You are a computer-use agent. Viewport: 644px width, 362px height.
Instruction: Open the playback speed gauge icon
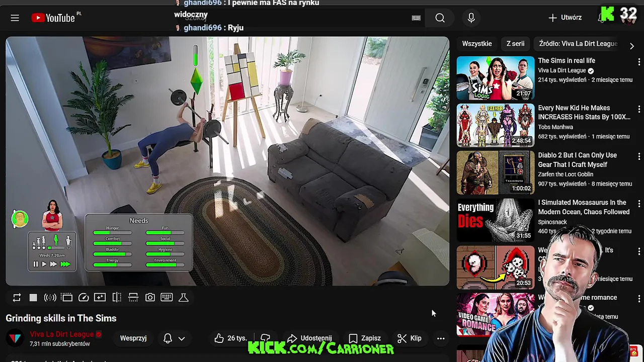[84, 298]
